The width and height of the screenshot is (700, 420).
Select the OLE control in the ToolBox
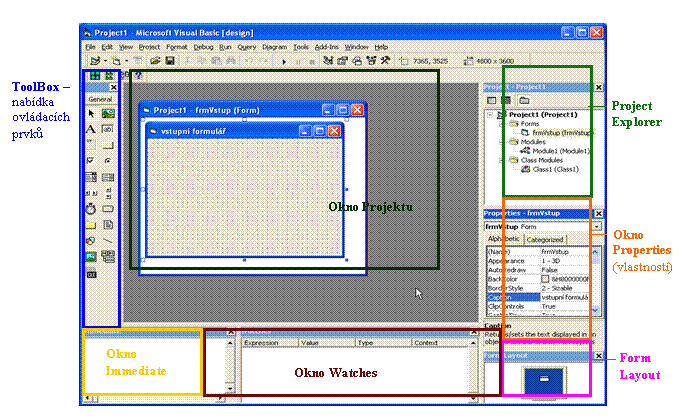(x=92, y=274)
